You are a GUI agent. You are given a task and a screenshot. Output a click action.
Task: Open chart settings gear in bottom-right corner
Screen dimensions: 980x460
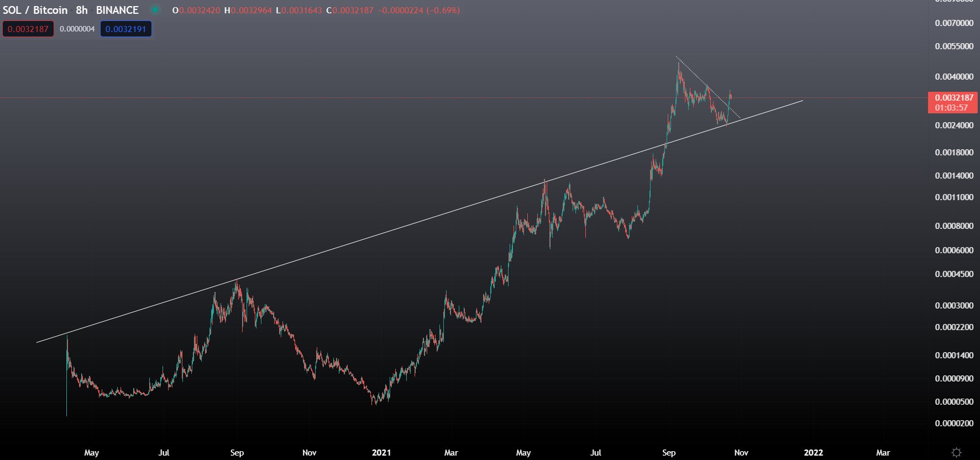coord(956,452)
